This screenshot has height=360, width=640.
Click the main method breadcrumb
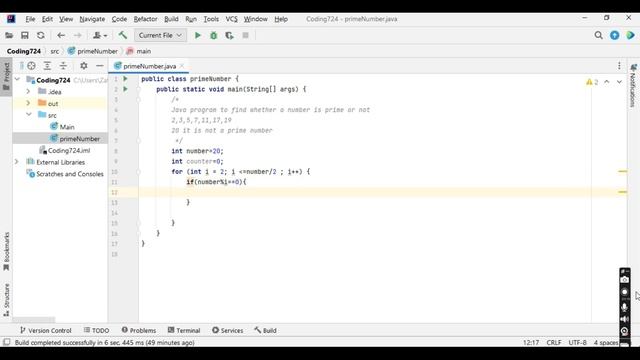click(139, 51)
